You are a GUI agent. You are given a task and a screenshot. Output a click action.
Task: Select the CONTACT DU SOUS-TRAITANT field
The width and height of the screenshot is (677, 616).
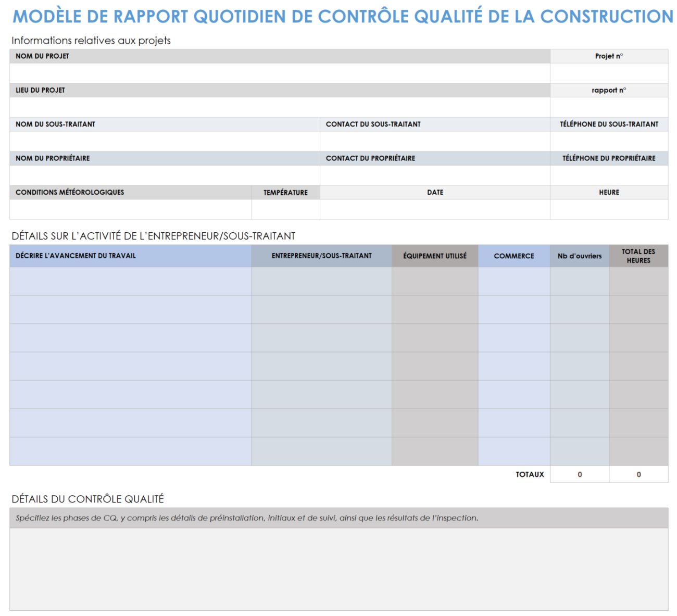click(x=435, y=141)
